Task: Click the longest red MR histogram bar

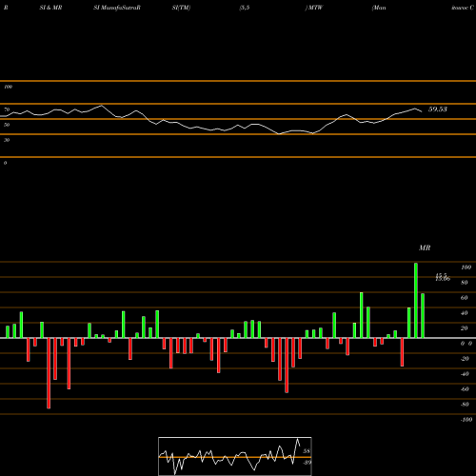Action: pos(49,373)
